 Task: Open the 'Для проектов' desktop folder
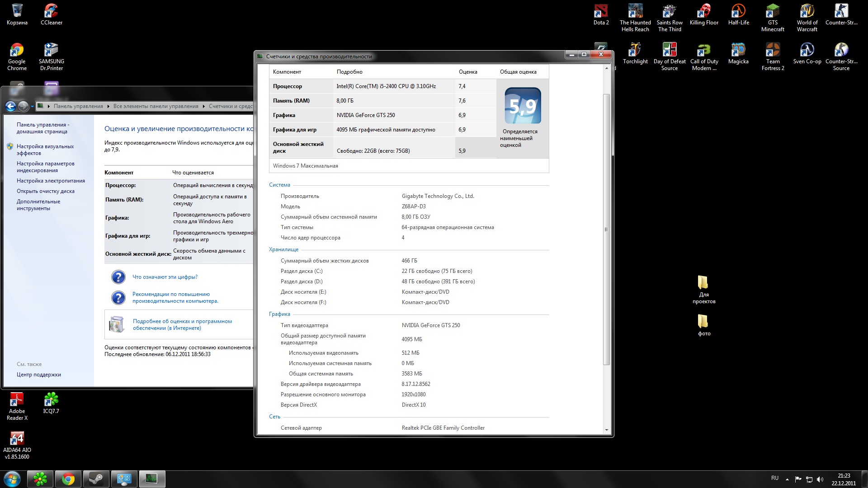[x=704, y=290]
